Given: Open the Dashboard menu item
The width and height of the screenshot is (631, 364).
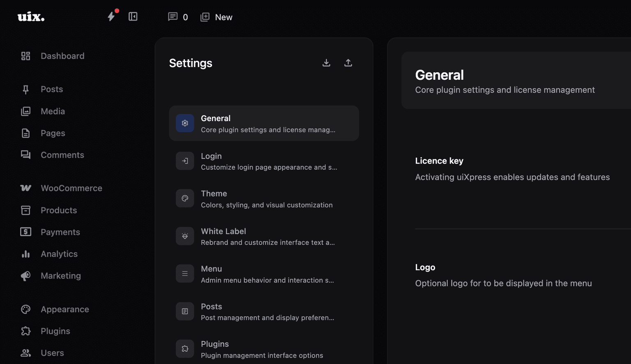Looking at the screenshot, I should (x=62, y=56).
